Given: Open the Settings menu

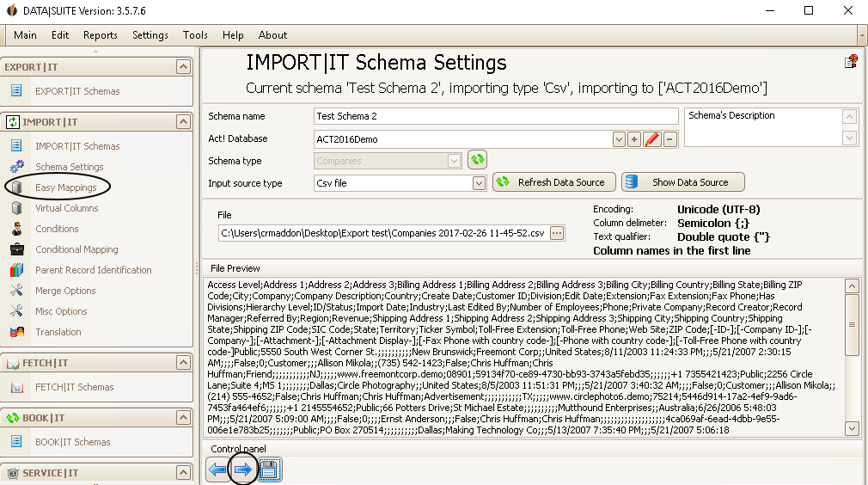Looking at the screenshot, I should [x=150, y=35].
